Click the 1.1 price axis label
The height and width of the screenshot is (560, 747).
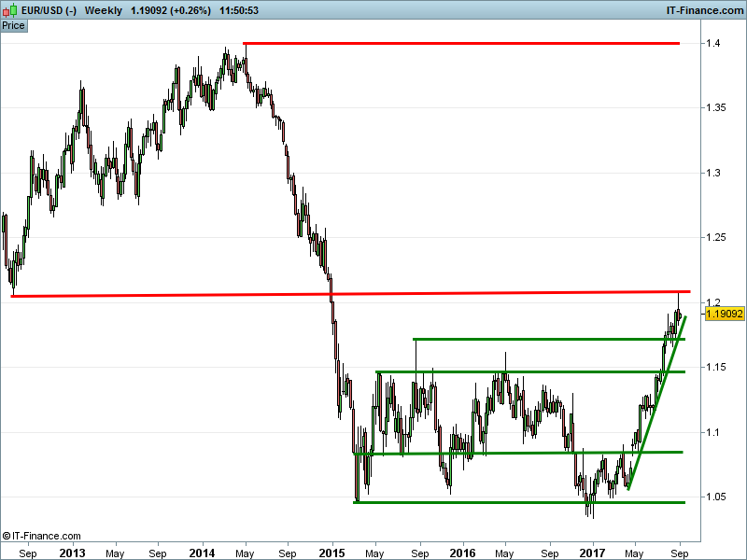(712, 432)
